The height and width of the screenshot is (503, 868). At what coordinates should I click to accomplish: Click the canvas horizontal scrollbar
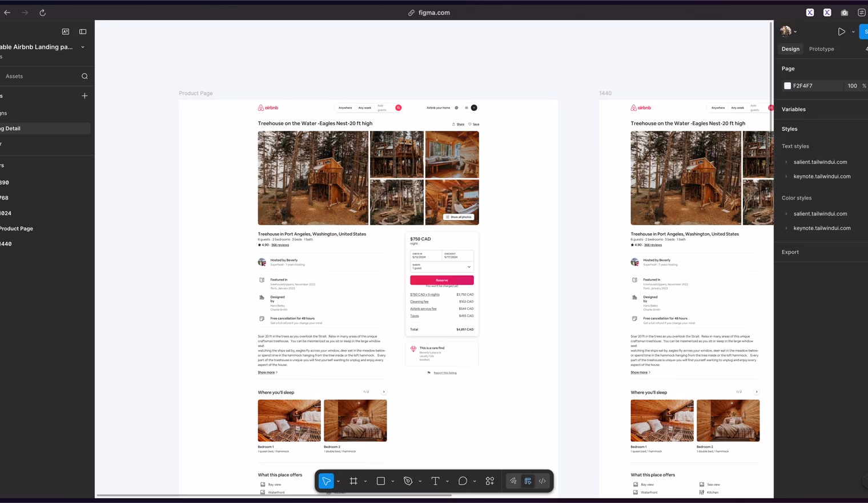point(274,496)
